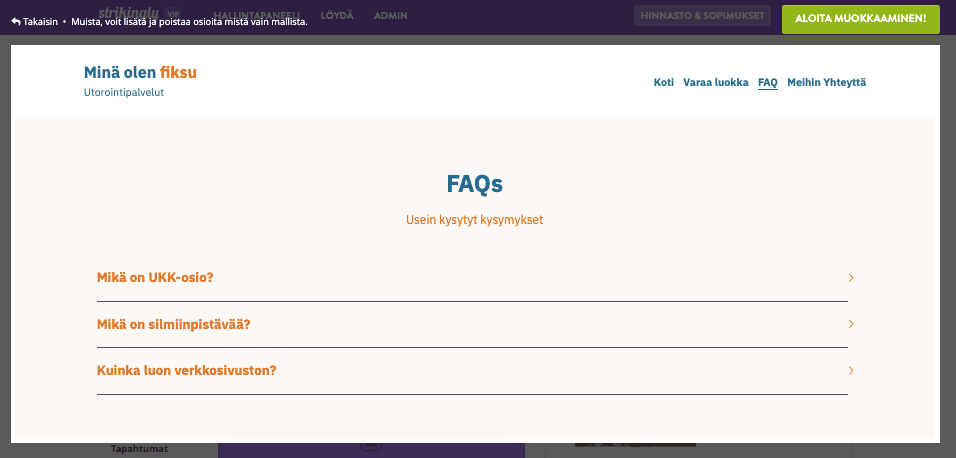The width and height of the screenshot is (956, 458).
Task: Open the ADMIN menu item
Action: (391, 16)
